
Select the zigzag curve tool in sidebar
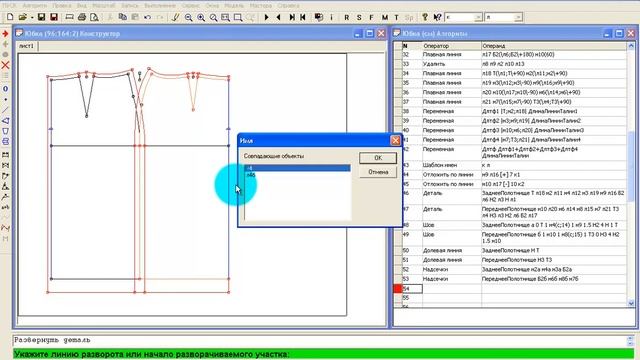[5, 228]
